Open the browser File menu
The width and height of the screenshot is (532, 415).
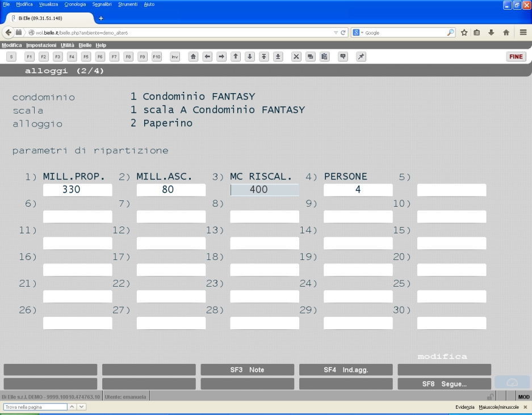click(6, 5)
